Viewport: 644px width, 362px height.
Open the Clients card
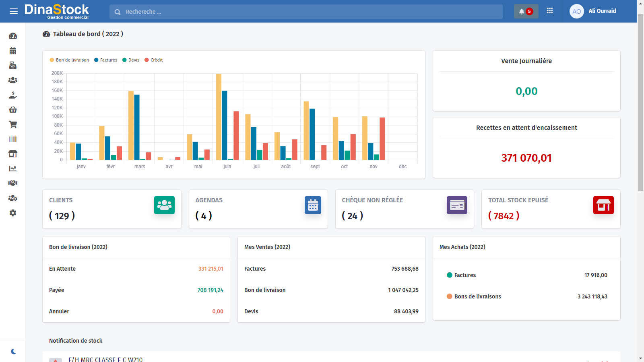coord(112,209)
